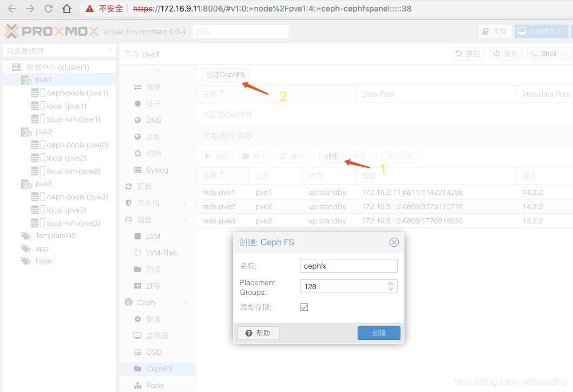
Task: Open the OSD menu item
Action: click(158, 352)
